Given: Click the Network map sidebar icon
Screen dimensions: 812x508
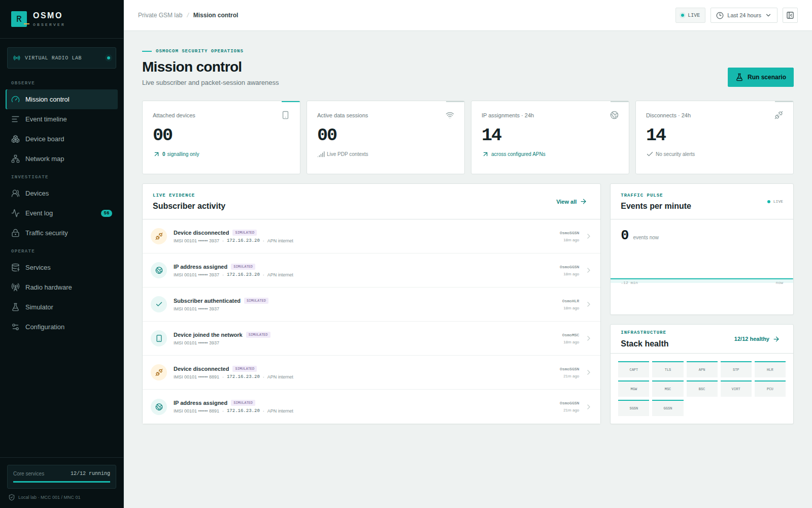Looking at the screenshot, I should (16, 159).
